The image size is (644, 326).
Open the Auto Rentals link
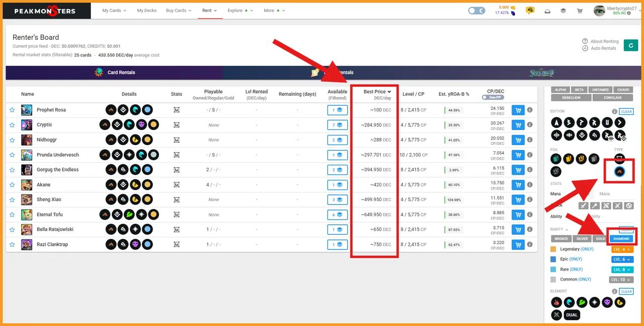599,48
